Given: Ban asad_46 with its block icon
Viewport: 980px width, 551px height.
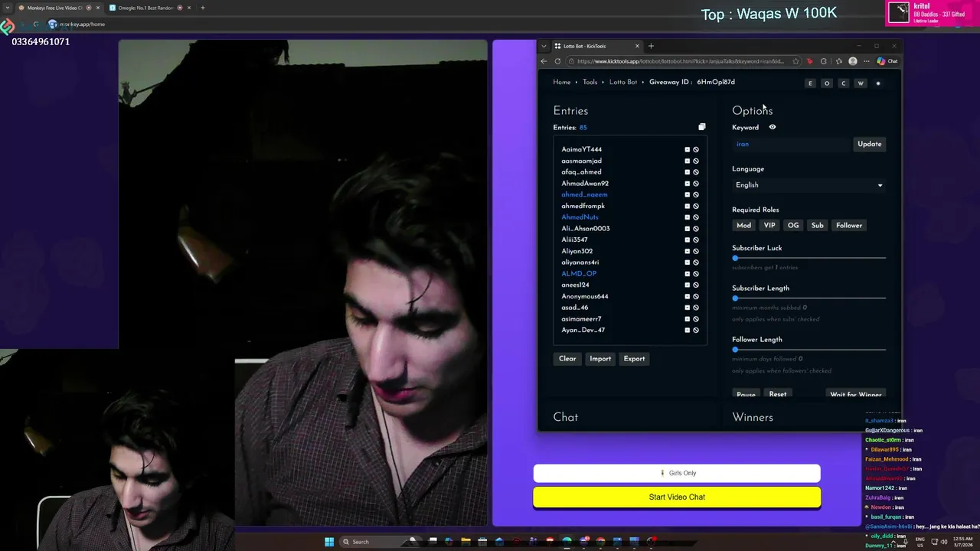Looking at the screenshot, I should pos(696,308).
